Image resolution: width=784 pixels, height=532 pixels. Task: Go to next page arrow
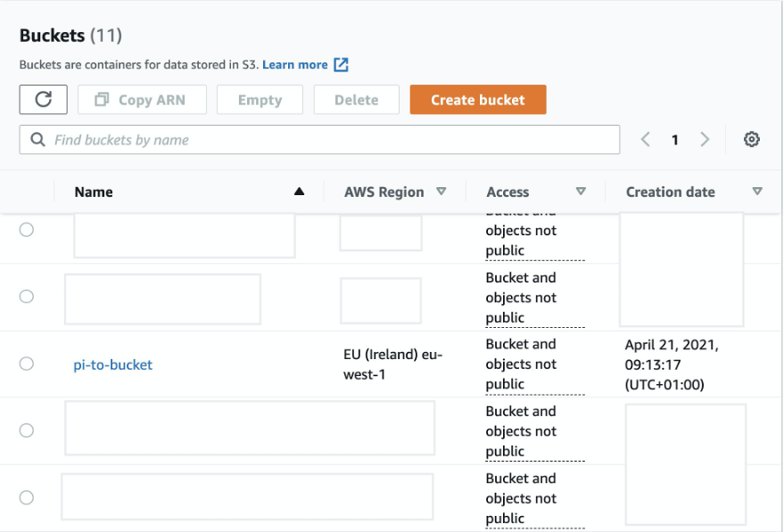pos(705,140)
